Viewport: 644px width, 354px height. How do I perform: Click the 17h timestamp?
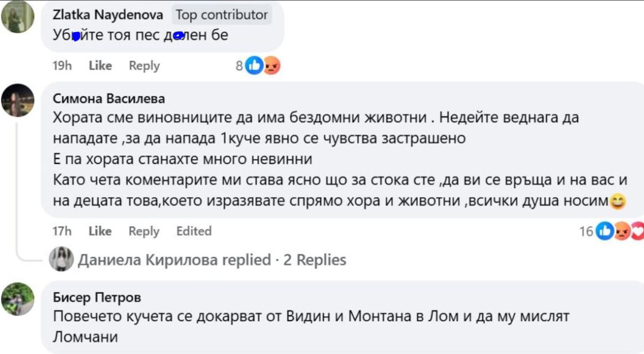[62, 231]
